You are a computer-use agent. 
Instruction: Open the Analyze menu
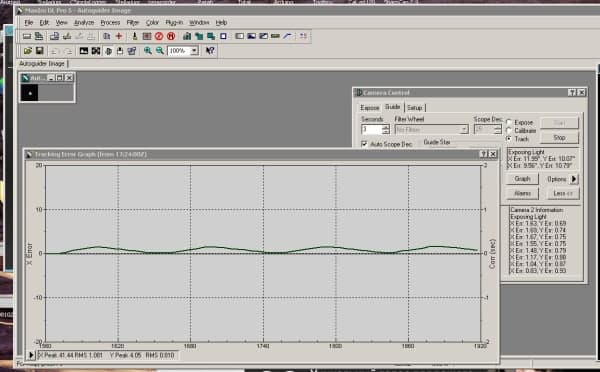(x=84, y=23)
